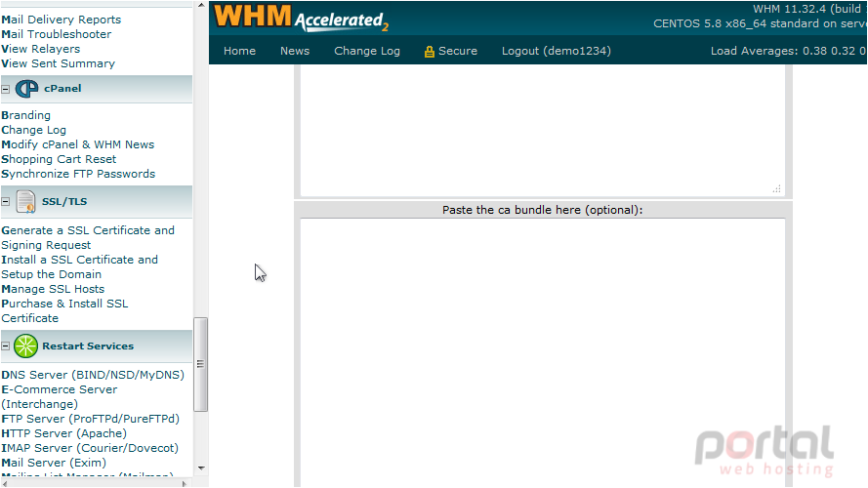The height and width of the screenshot is (488, 868).
Task: Open Change Log in sidebar
Action: [33, 130]
